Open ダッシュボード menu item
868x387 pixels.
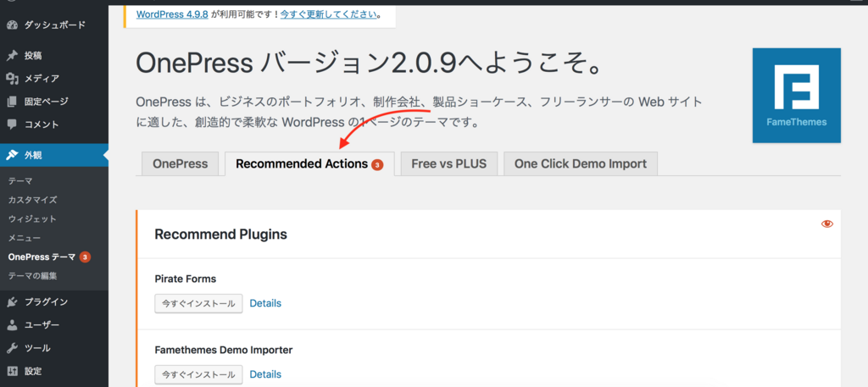click(x=54, y=25)
